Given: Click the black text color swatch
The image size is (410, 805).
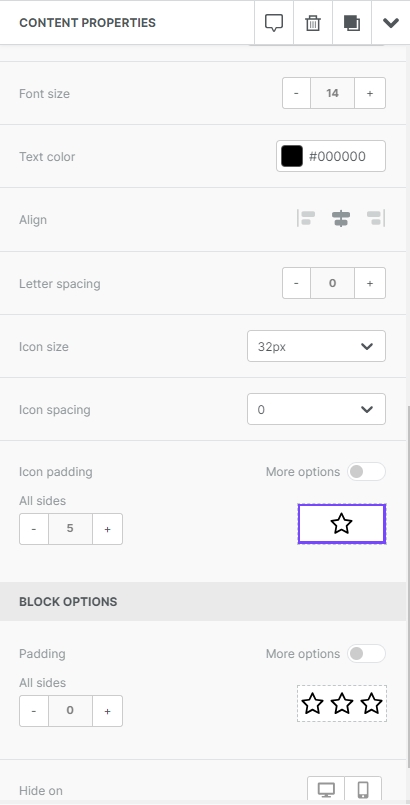Looking at the screenshot, I should click(x=292, y=156).
